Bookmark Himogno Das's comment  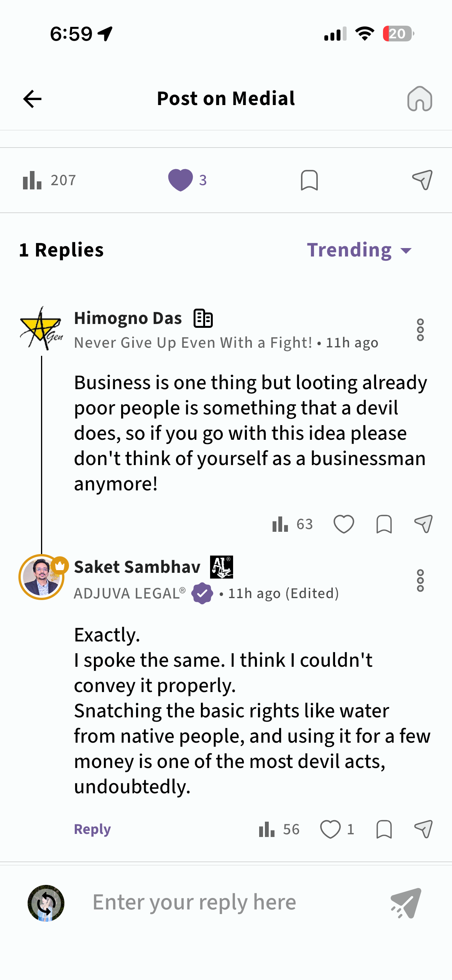coord(384,524)
